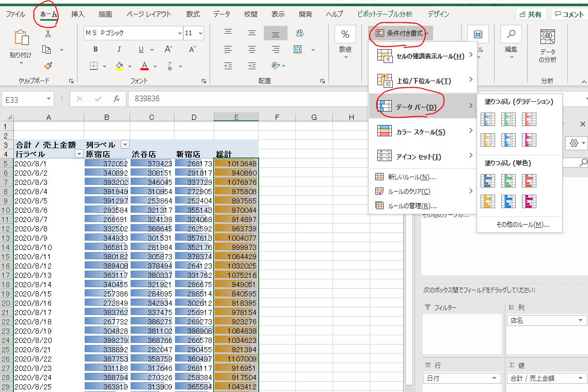Click the format painter brush icon
The width and height of the screenshot is (588, 392).
pos(47,66)
